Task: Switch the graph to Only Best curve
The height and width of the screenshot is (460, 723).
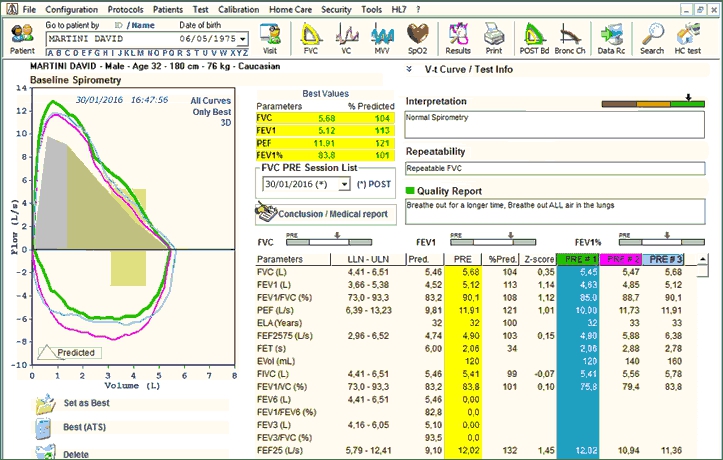Action: 210,111
